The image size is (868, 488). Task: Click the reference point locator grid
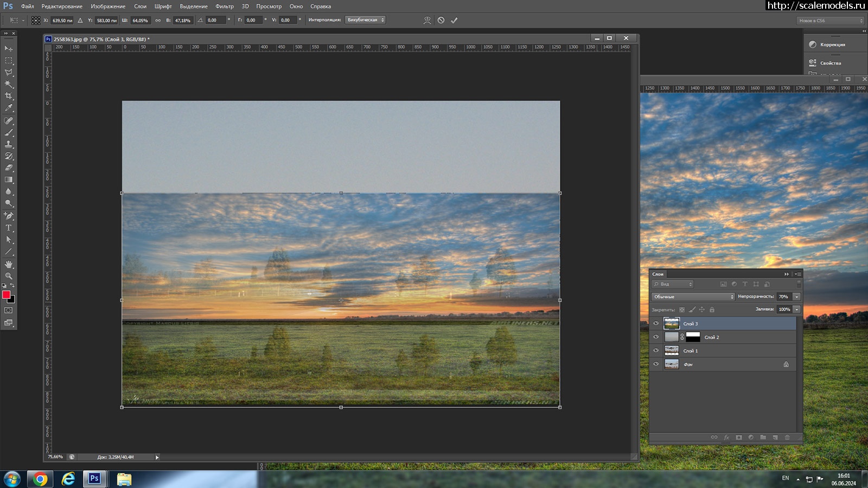click(x=36, y=20)
